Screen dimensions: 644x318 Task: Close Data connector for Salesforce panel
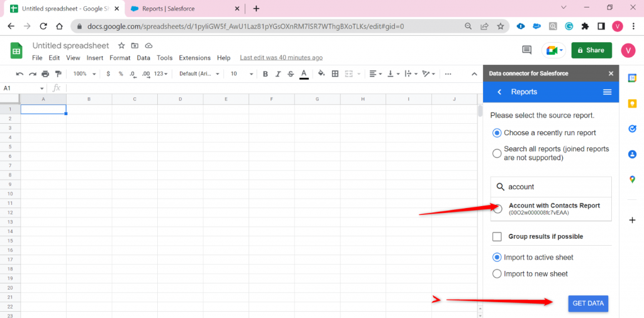point(611,74)
